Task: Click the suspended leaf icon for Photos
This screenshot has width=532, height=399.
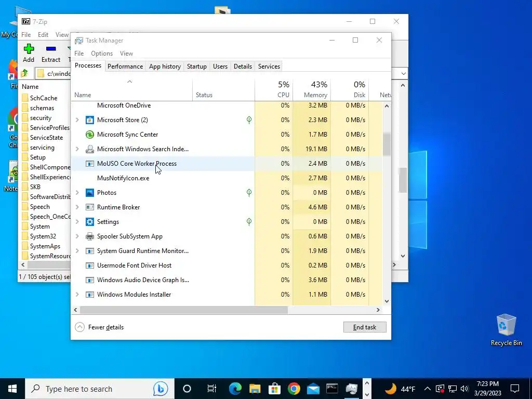Action: point(249,193)
